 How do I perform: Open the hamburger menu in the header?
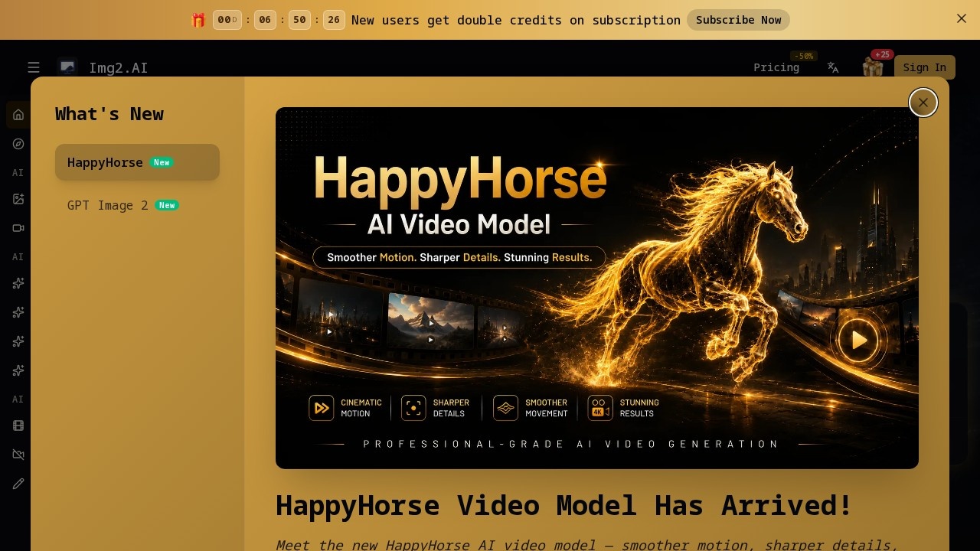(34, 67)
